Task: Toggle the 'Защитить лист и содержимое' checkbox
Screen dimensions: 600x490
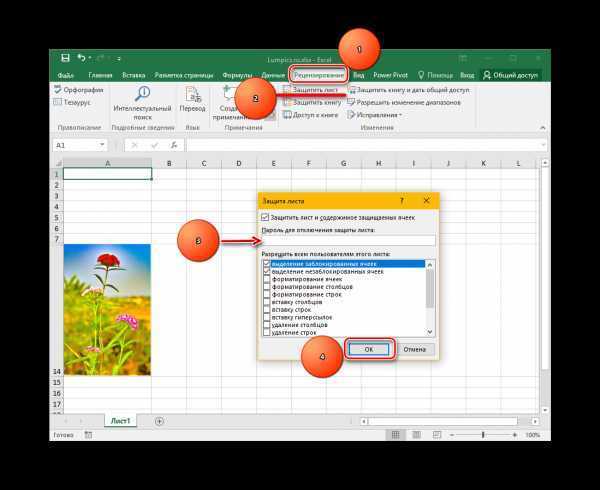Action: 265,217
